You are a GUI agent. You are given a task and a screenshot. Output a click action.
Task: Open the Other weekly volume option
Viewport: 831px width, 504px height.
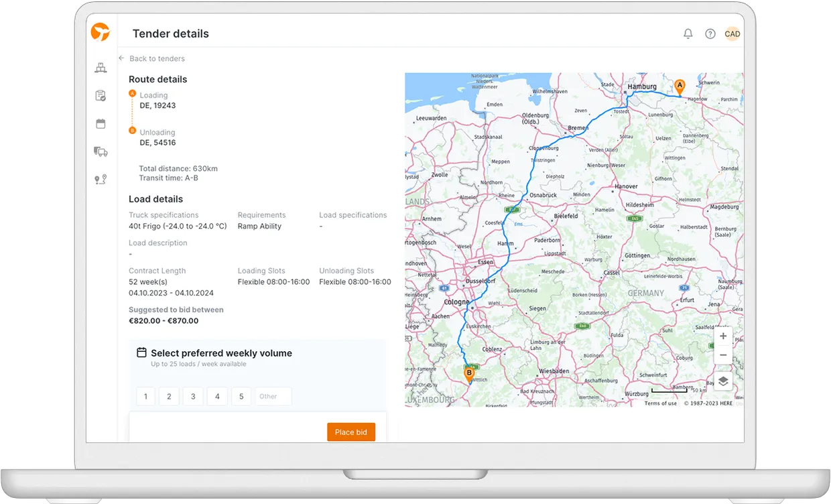pos(272,396)
